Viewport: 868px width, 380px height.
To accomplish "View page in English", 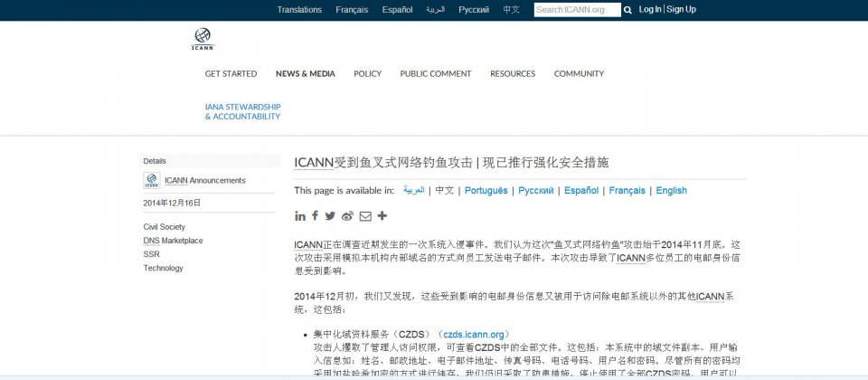I will click(672, 191).
